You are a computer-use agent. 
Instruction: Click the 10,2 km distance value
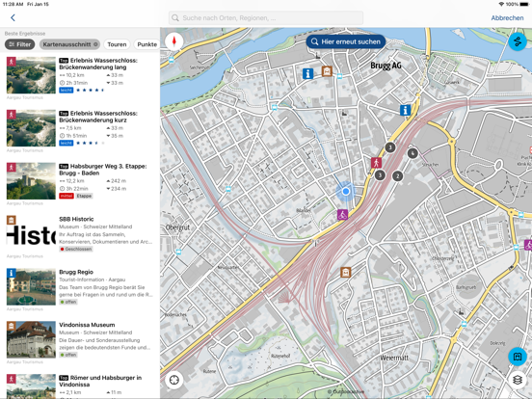[75, 75]
